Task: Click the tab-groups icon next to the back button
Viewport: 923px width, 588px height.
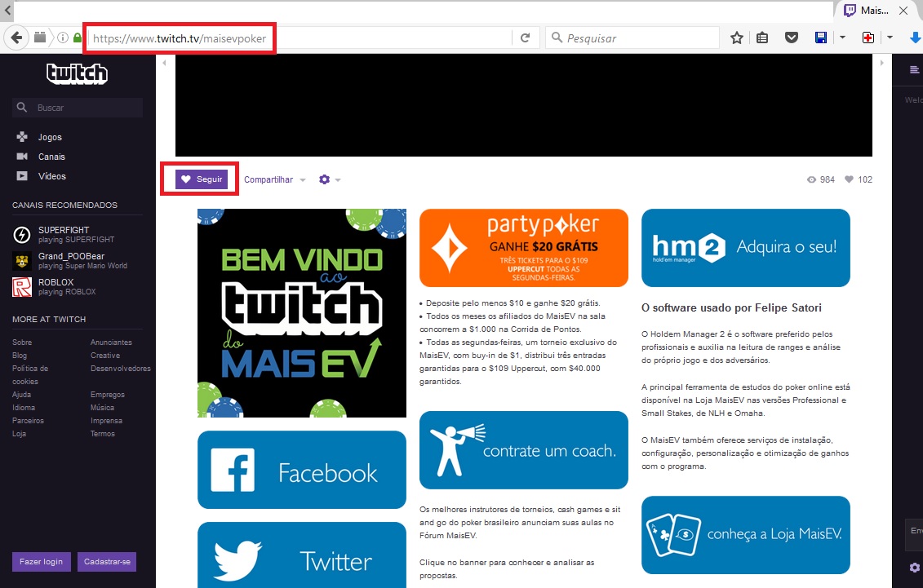Action: tap(40, 38)
